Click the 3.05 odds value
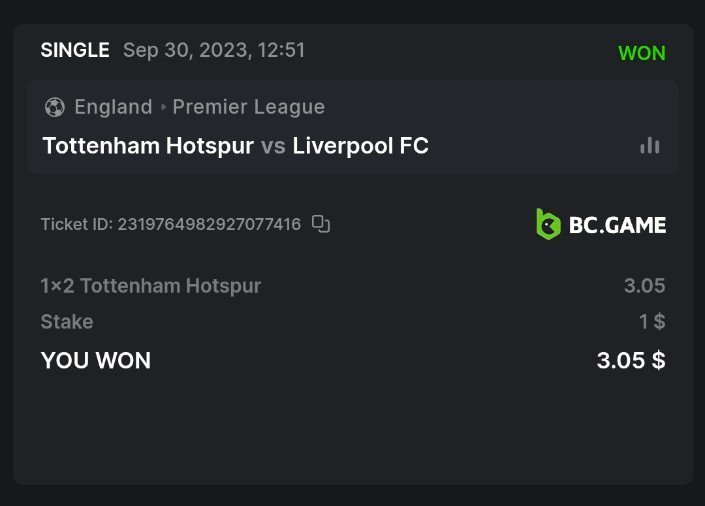The image size is (705, 506). (644, 286)
